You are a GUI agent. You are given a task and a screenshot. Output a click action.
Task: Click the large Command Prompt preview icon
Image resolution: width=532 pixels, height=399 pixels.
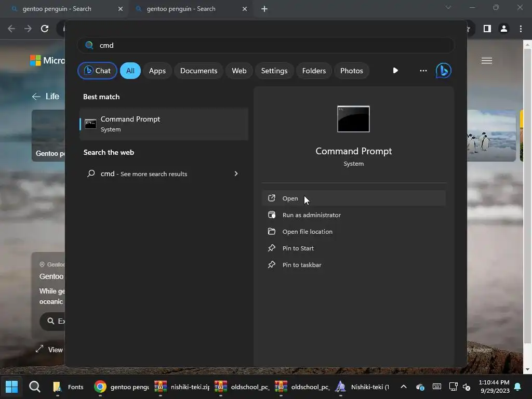coord(353,119)
